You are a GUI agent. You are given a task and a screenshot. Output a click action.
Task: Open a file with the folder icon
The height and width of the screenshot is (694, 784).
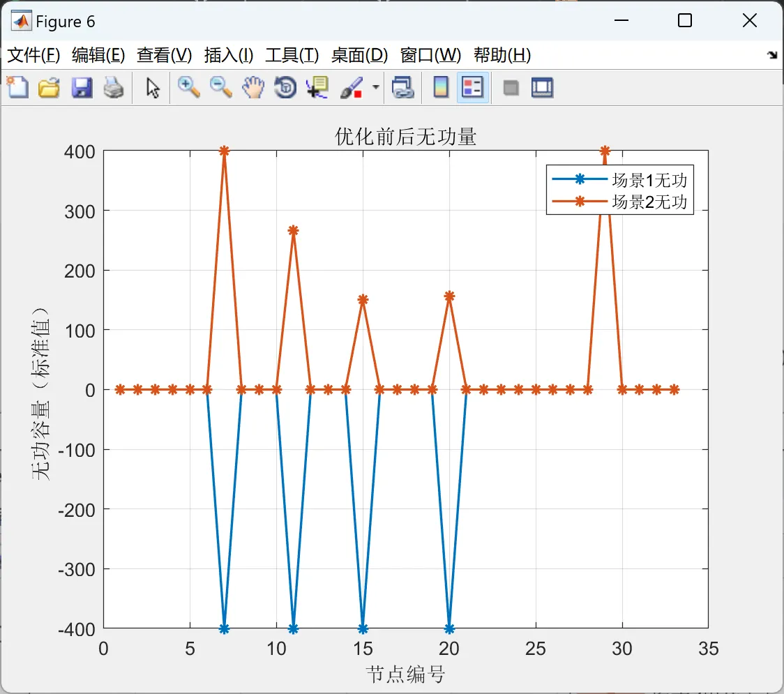(x=49, y=87)
